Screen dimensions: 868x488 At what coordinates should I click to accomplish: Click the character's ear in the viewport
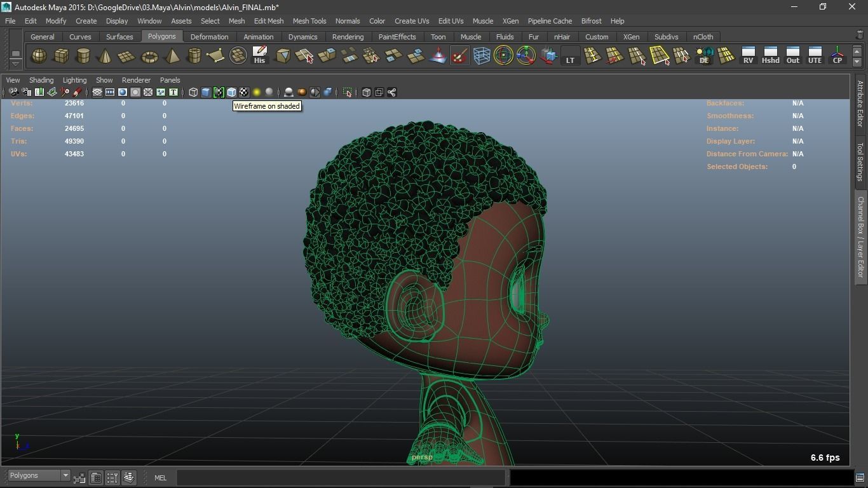coord(414,305)
